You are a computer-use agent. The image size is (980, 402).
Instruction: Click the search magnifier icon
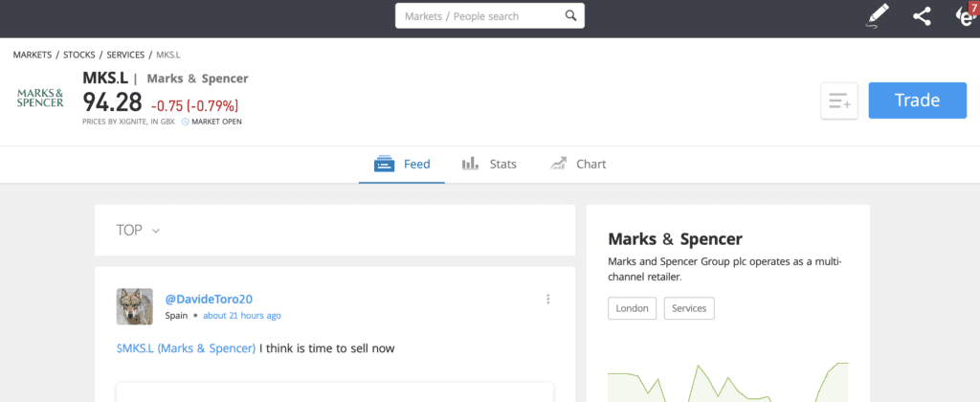[570, 16]
